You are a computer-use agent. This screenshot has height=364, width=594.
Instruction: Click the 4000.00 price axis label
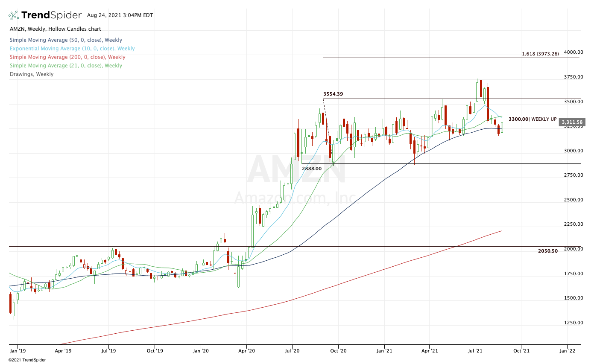tap(573, 52)
